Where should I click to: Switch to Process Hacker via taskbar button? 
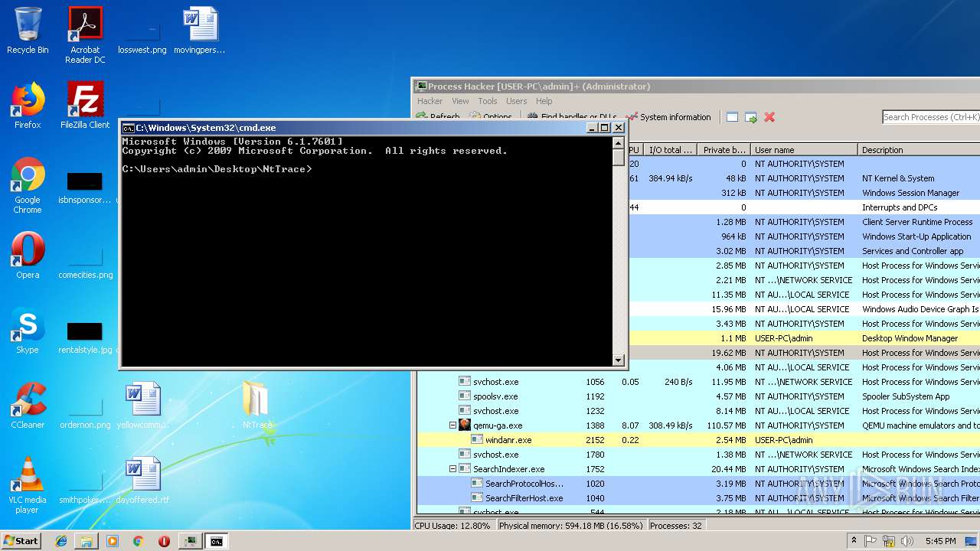pos(189,541)
